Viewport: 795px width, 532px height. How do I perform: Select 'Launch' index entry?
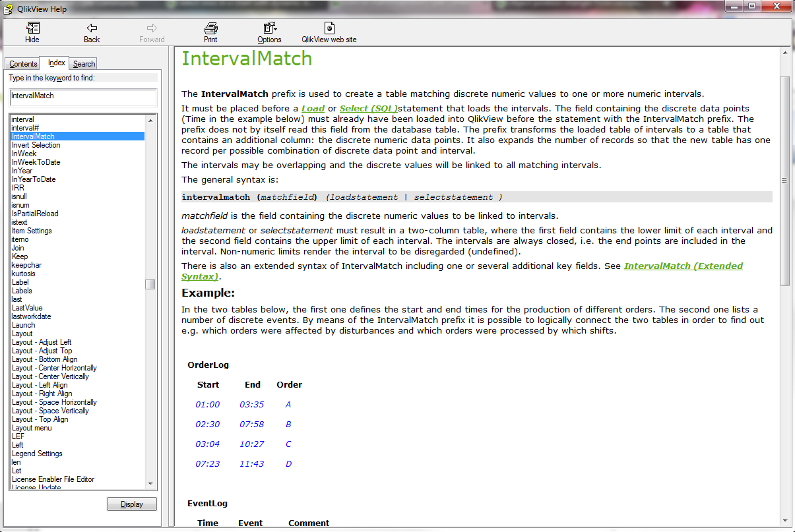point(24,325)
